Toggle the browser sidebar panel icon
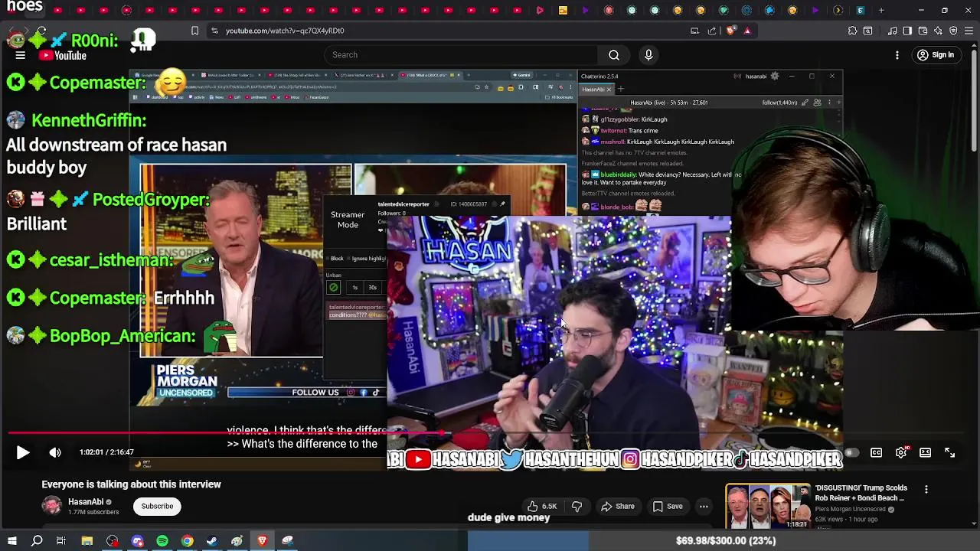 pos(907,31)
